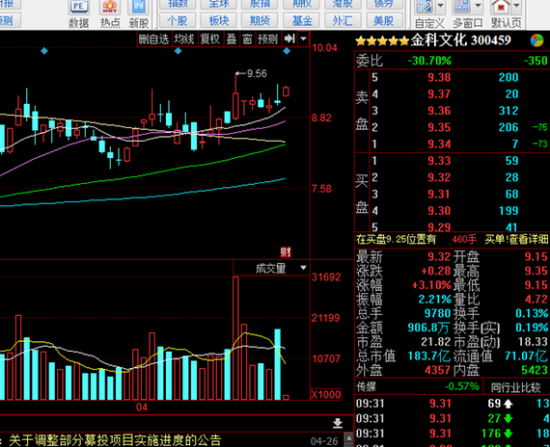Click the download icon below the volume chart
This screenshot has width=550, height=447.
pyautogui.click(x=337, y=423)
